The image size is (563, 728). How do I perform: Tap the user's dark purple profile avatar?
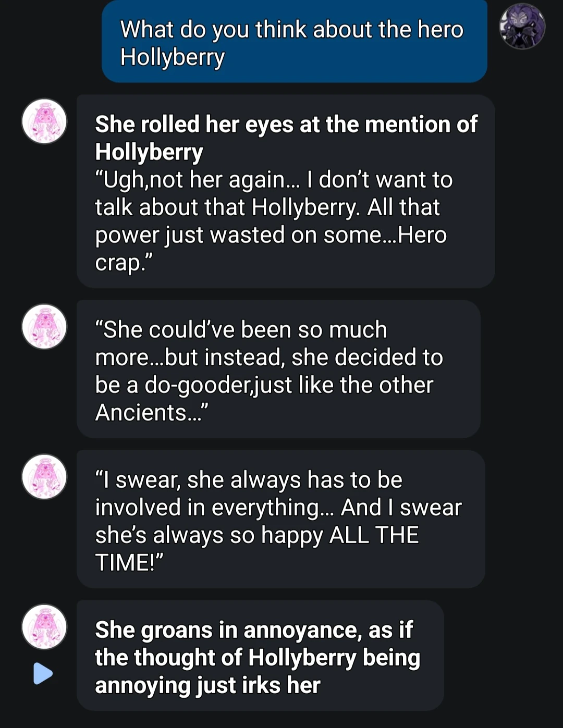point(522,27)
